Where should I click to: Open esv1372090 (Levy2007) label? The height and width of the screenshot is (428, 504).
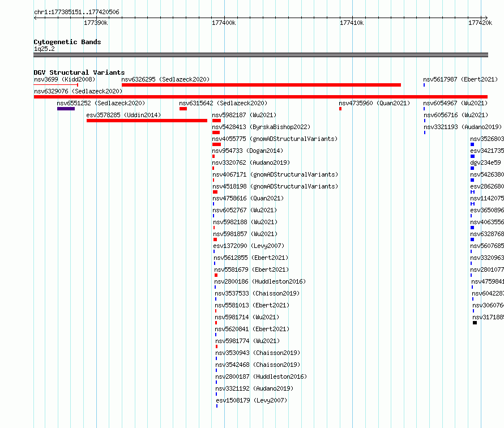pyautogui.click(x=249, y=246)
